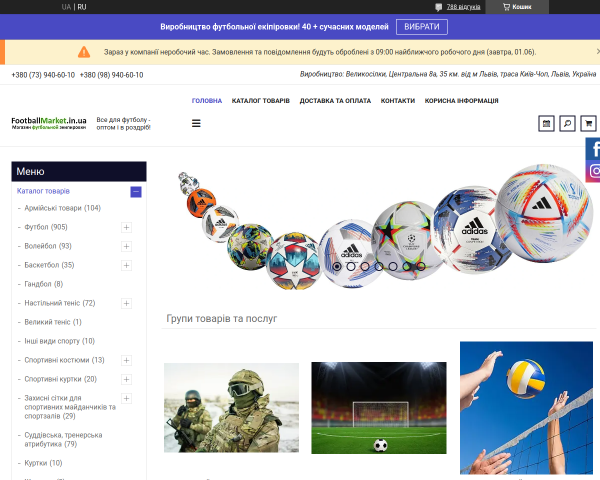
Task: Open the cart icon in header
Action: tap(588, 124)
